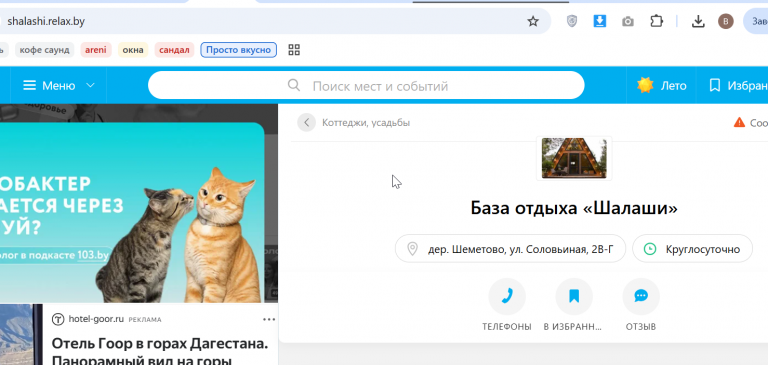Follow the 103.by link in banner
This screenshot has width=768, height=365.
tap(93, 255)
